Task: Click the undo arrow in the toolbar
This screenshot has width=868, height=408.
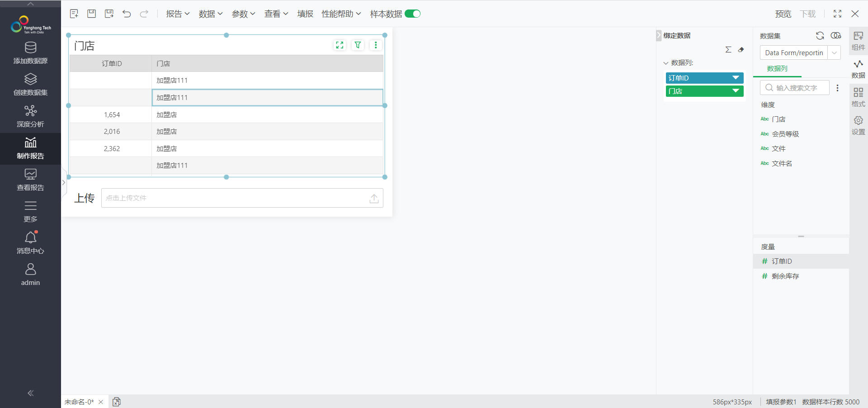Action: (127, 14)
